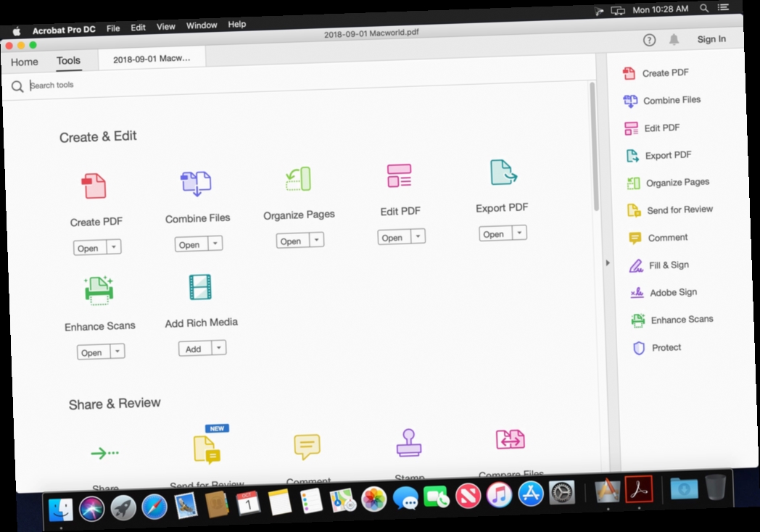The height and width of the screenshot is (532, 760).
Task: Open Combine Files from the right sidebar
Action: [x=661, y=100]
